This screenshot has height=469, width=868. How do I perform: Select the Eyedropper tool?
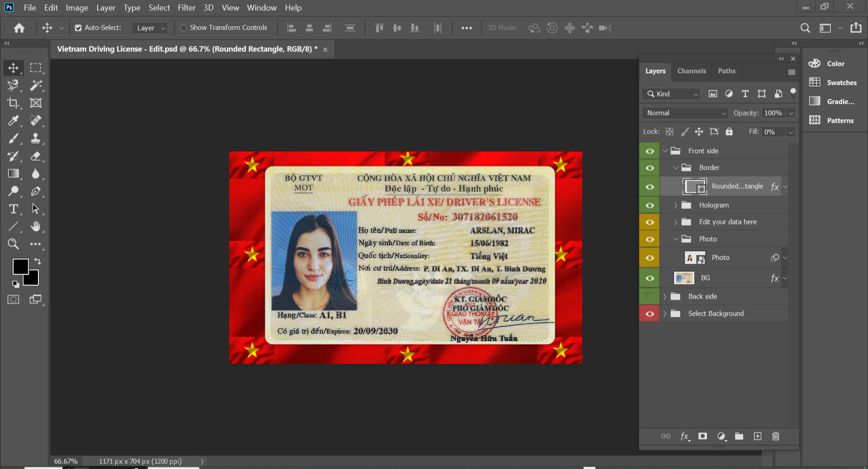click(x=13, y=120)
